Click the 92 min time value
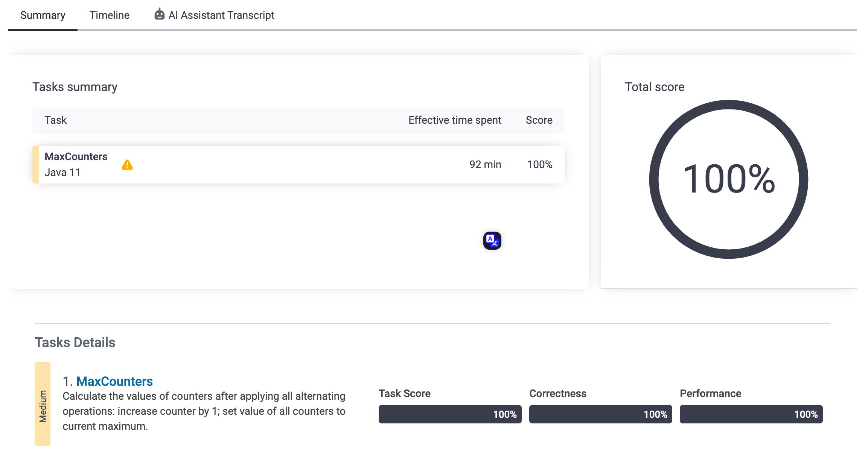Image resolution: width=868 pixels, height=458 pixels. coord(485,165)
